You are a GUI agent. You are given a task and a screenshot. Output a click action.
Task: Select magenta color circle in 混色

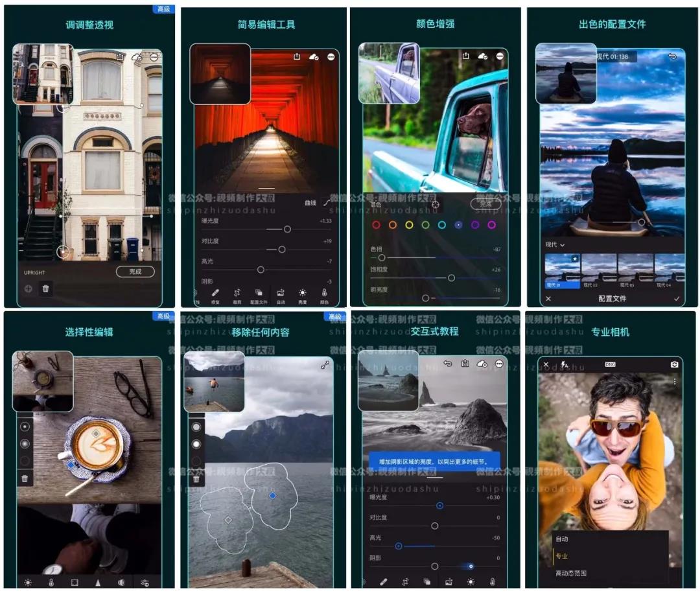click(491, 225)
